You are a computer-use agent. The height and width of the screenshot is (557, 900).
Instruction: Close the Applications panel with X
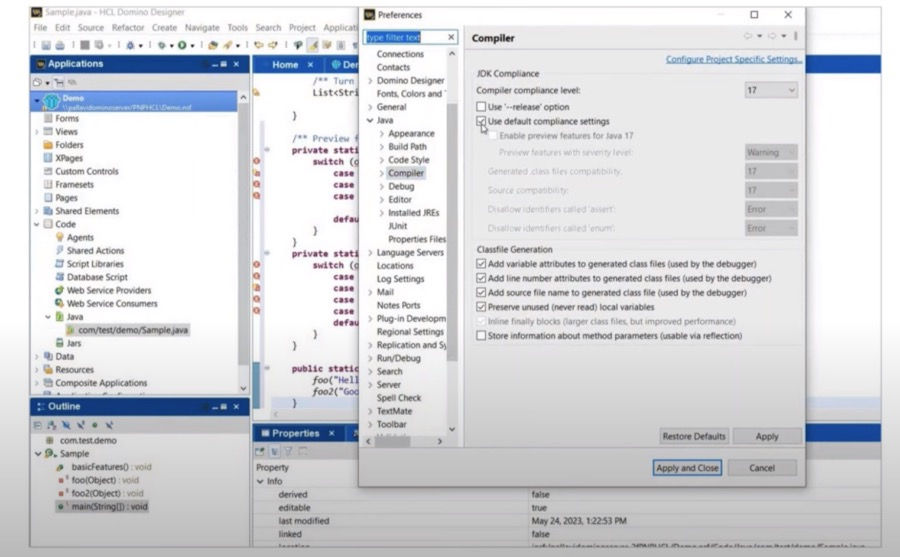[x=236, y=64]
